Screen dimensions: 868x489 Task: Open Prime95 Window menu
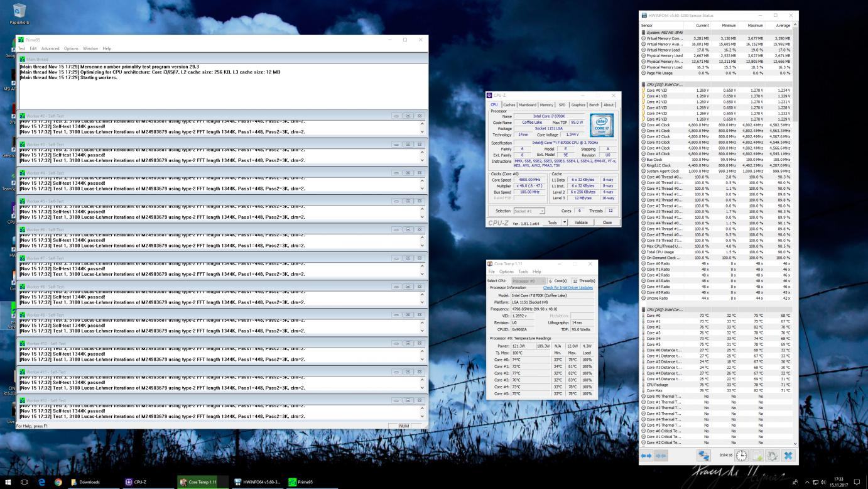pos(90,48)
